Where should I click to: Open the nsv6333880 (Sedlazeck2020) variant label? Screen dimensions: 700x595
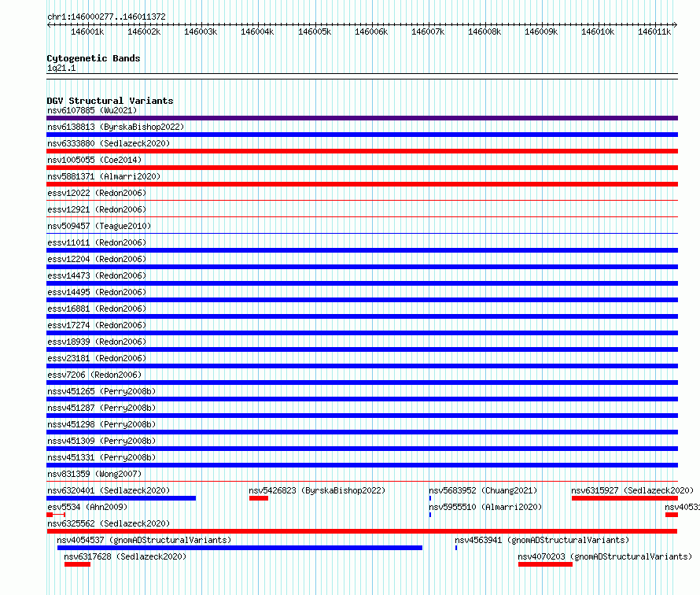pyautogui.click(x=109, y=143)
